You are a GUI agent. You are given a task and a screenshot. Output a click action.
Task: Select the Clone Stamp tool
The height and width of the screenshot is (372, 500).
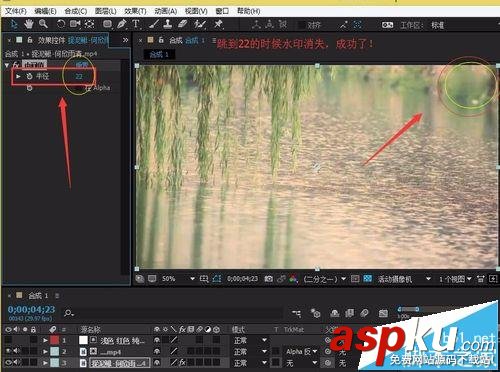click(168, 24)
